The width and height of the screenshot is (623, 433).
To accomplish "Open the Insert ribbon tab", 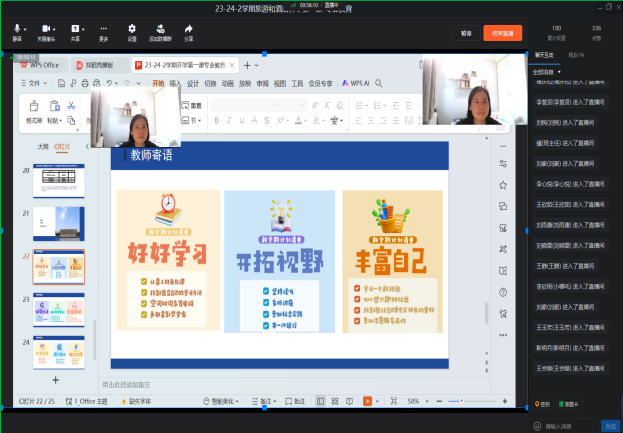I will pos(175,84).
